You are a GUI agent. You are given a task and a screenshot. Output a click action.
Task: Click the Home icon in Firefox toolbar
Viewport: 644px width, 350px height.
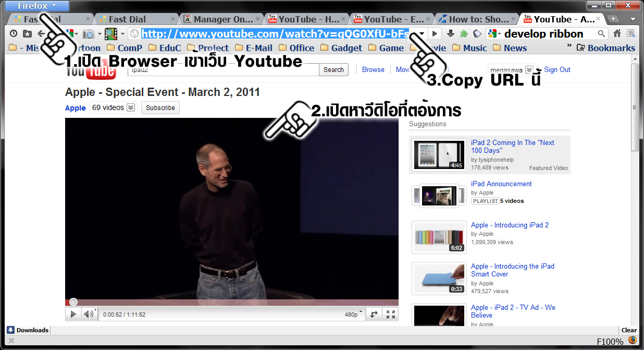[617, 34]
